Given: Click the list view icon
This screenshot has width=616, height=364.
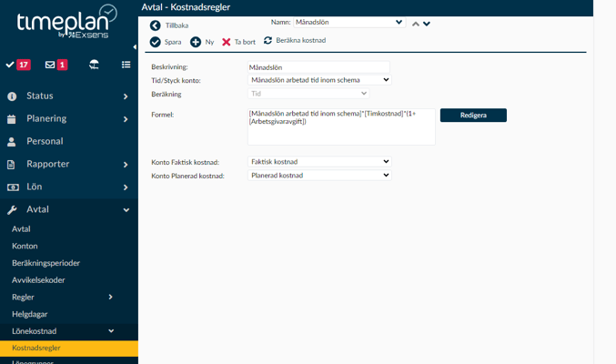Looking at the screenshot, I should 126,65.
